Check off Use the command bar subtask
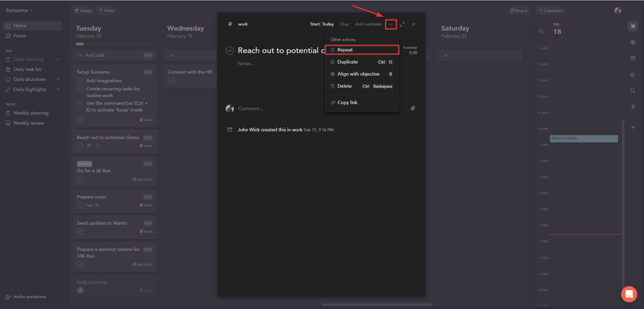Viewport: 644px width, 309px height. (80, 103)
